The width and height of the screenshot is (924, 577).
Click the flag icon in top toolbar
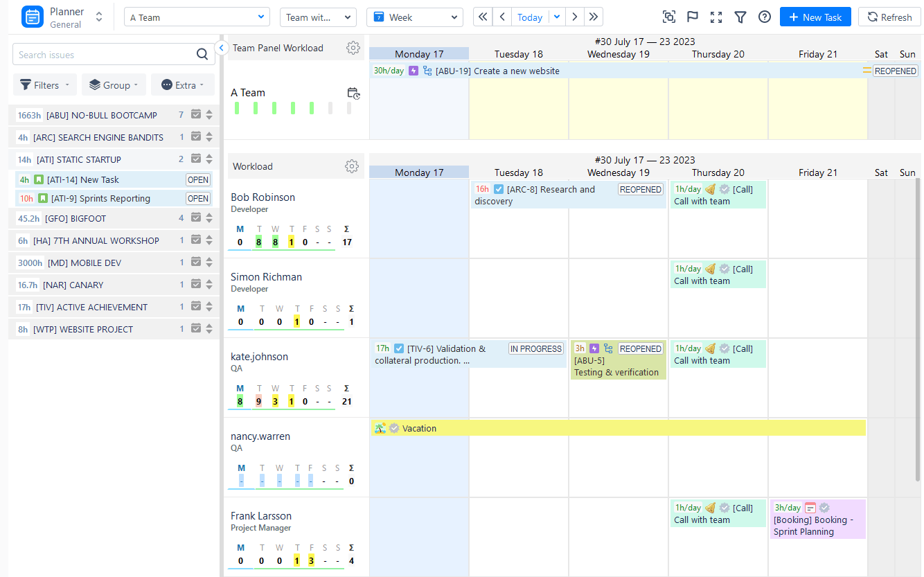coord(692,17)
